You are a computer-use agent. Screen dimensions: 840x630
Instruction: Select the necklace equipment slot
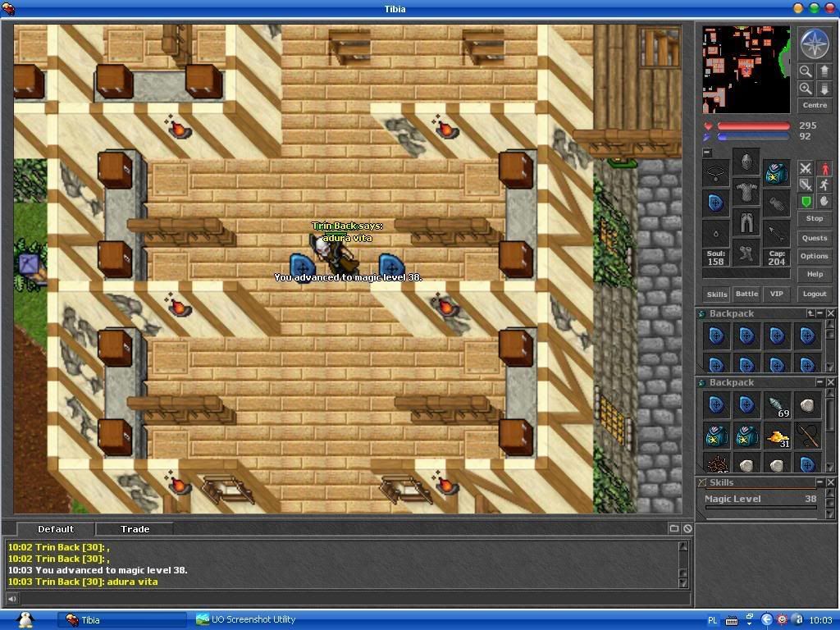(x=716, y=172)
